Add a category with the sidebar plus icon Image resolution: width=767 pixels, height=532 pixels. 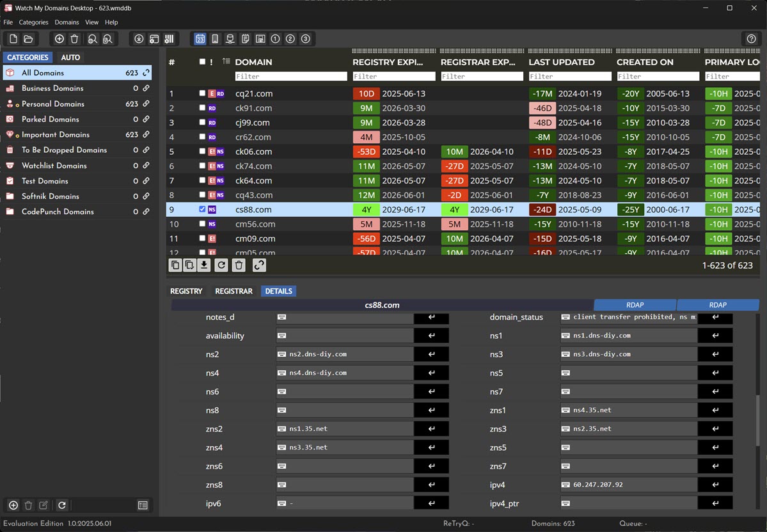tap(13, 505)
